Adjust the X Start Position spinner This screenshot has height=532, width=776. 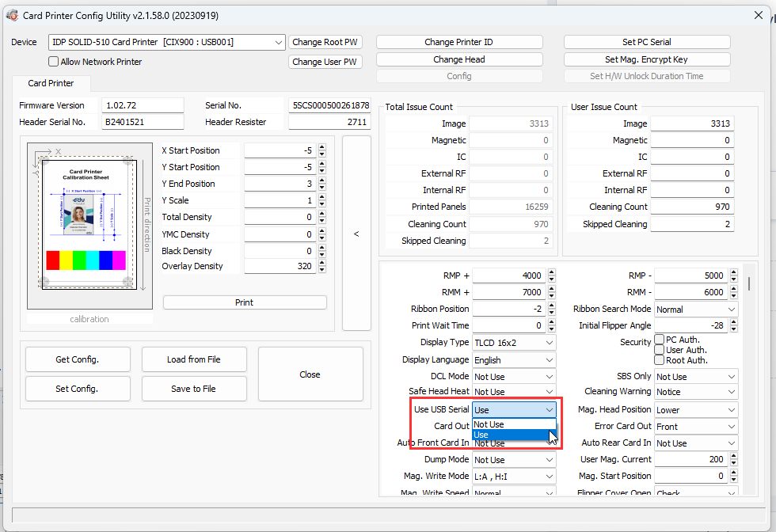[x=322, y=150]
